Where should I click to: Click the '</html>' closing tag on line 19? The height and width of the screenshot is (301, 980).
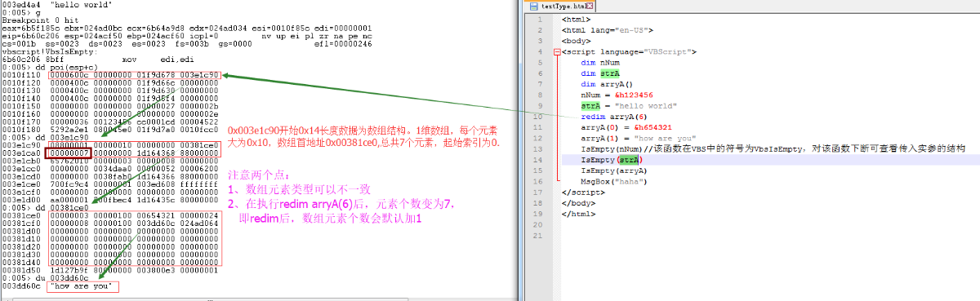pos(578,215)
